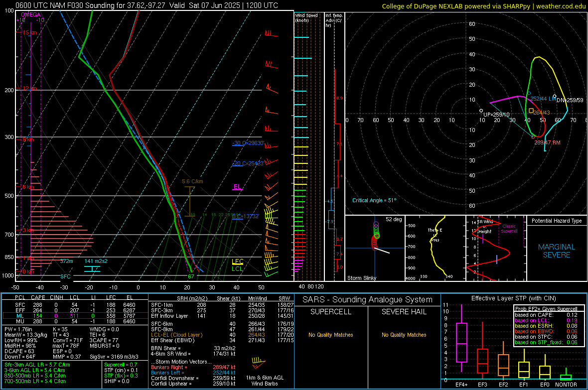Click 'MARGINAL SEVERE' hazard text
The image size is (588, 390).
557,251
